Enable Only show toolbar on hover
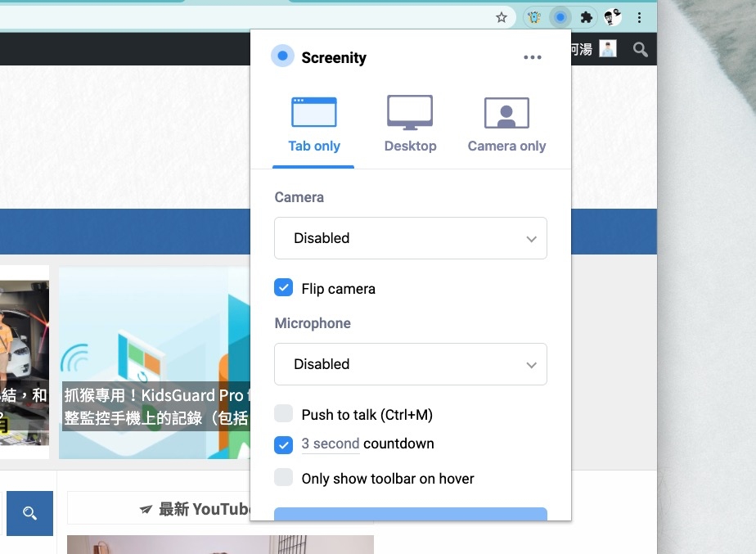This screenshot has height=554, width=756. 283,477
